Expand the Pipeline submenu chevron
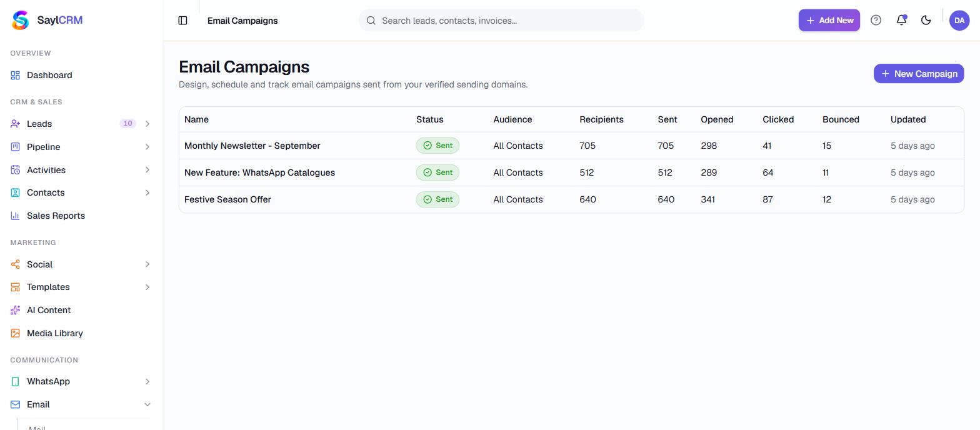This screenshot has width=980, height=430. pos(147,147)
